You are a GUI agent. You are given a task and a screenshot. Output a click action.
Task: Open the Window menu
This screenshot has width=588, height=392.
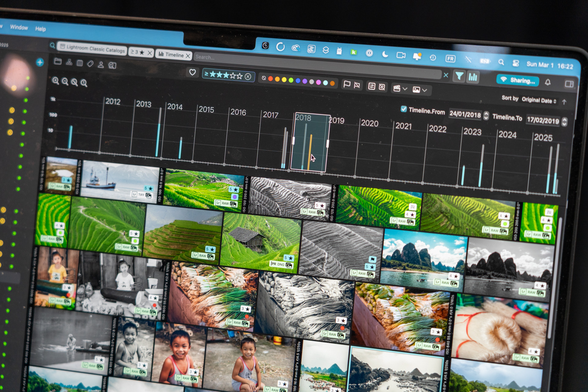pos(19,27)
